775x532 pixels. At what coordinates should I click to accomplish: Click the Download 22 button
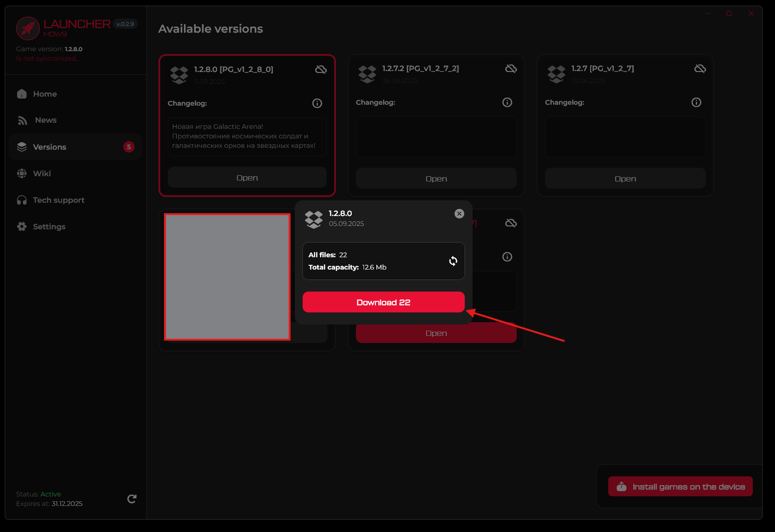[x=383, y=302]
